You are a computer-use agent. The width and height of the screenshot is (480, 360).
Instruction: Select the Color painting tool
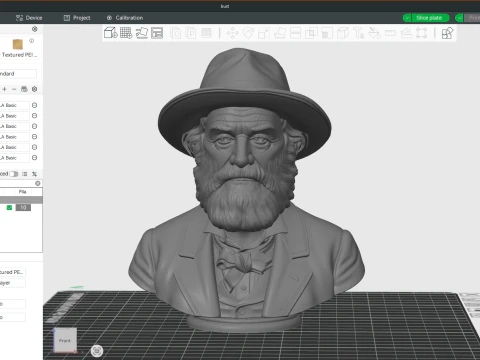click(375, 33)
